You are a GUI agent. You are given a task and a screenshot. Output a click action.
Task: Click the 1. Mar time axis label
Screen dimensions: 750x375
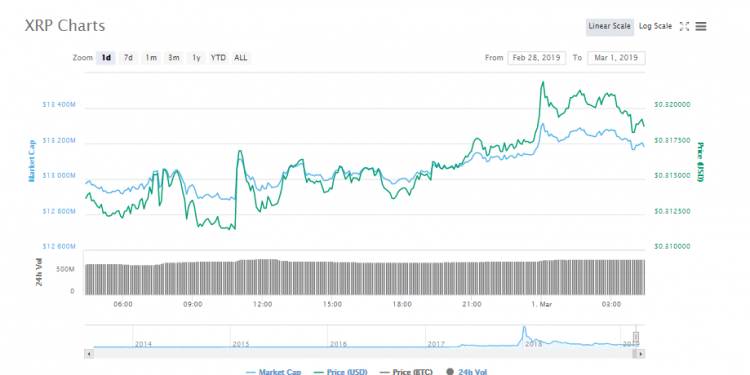click(x=541, y=304)
